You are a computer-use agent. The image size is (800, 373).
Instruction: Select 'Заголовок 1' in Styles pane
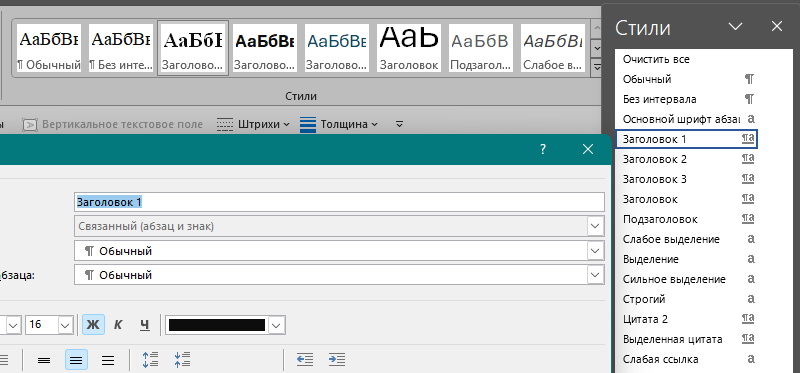pos(686,139)
